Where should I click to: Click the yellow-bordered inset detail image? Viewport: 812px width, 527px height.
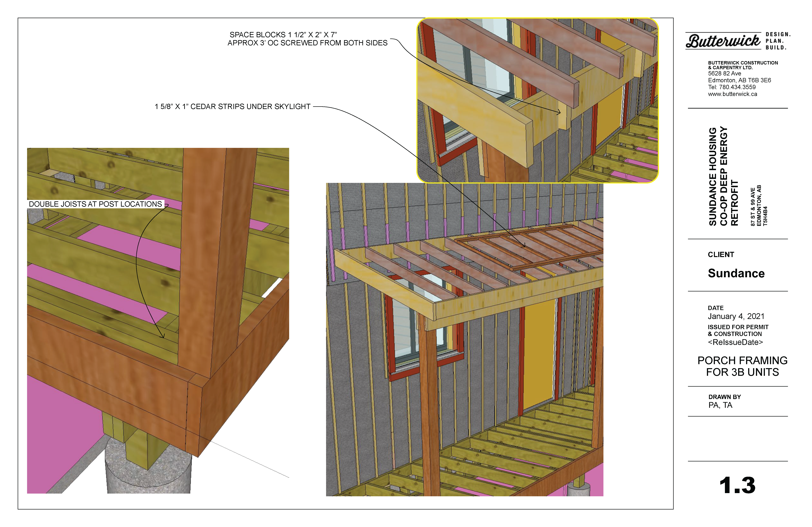pos(538,100)
